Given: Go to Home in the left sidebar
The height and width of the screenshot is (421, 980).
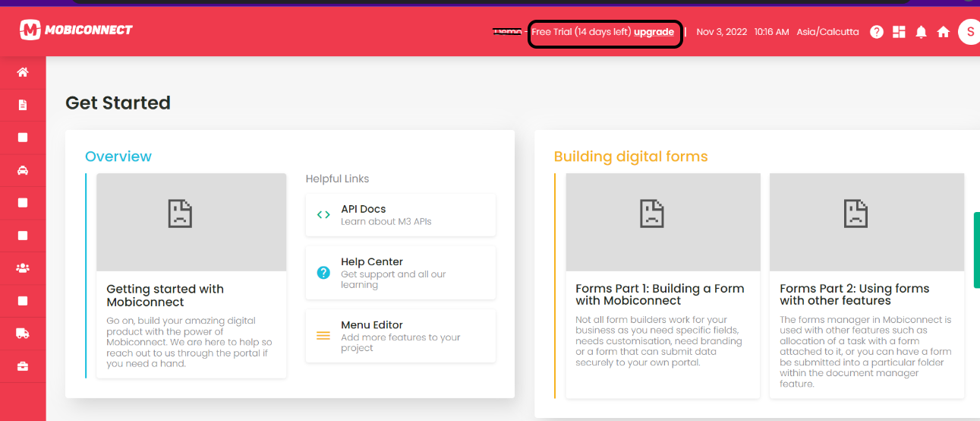Looking at the screenshot, I should pos(23,72).
